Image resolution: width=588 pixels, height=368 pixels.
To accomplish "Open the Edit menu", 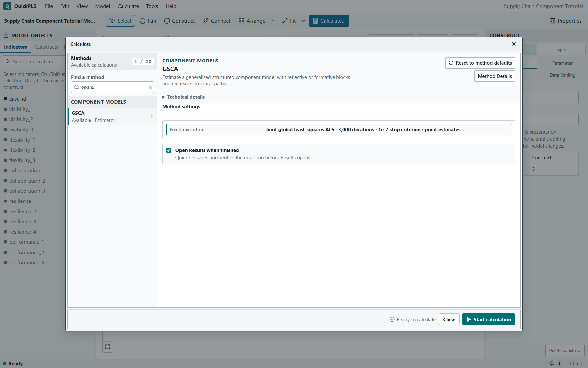I will tap(65, 6).
